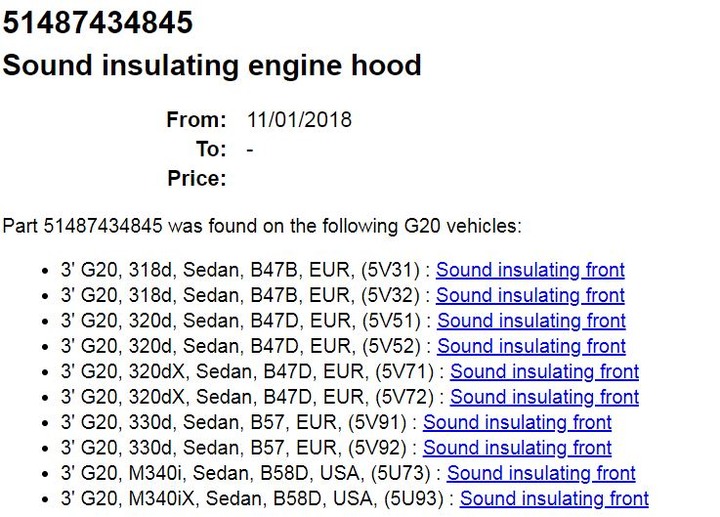Open Sound insulating front link for 5V32

coord(530,295)
